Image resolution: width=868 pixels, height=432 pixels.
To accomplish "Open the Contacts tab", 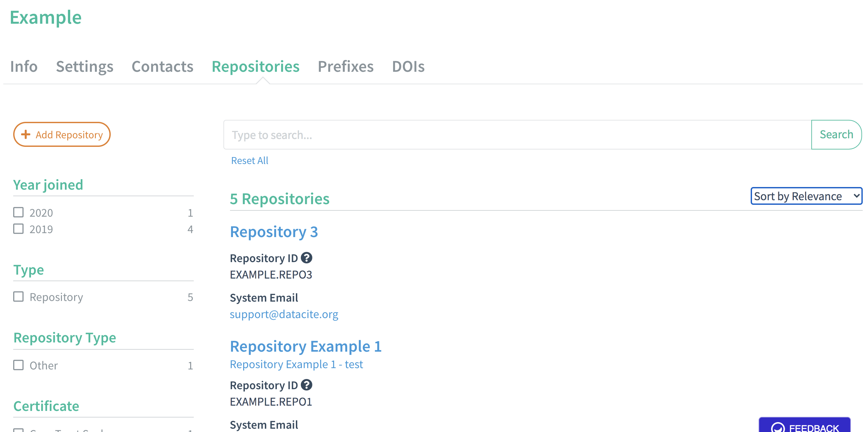I will point(162,66).
